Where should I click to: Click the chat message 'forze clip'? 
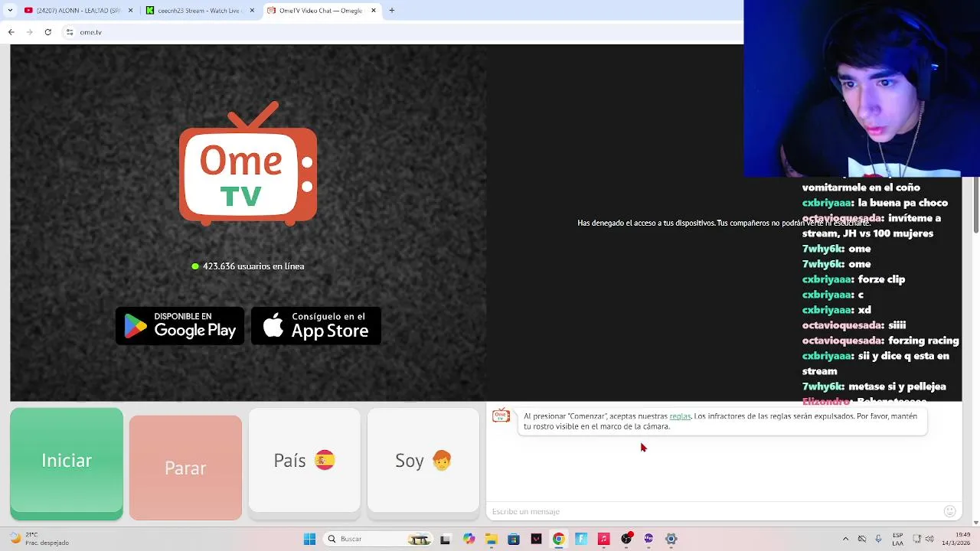[881, 279]
